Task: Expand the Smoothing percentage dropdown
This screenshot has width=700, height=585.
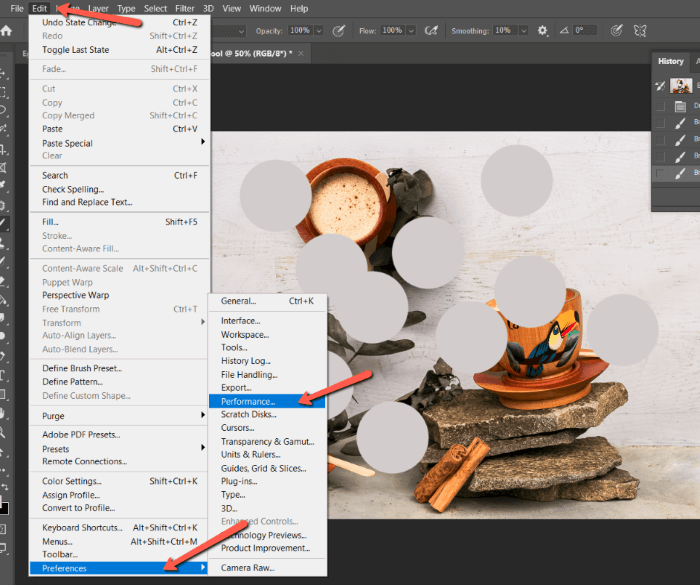Action: (526, 31)
